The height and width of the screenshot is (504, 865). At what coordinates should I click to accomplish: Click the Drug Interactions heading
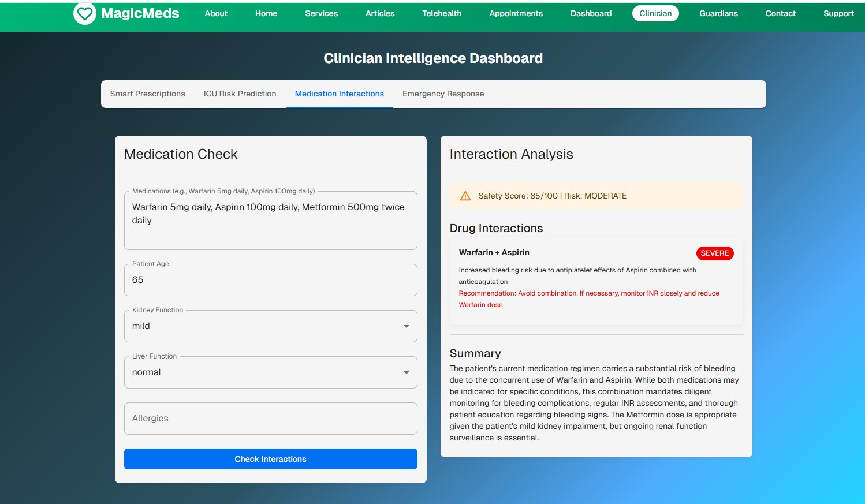(496, 228)
